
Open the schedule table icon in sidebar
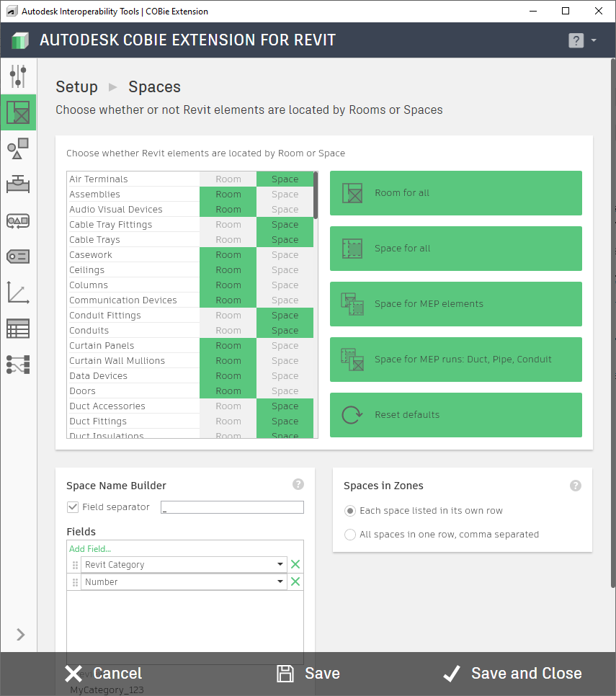coord(18,329)
